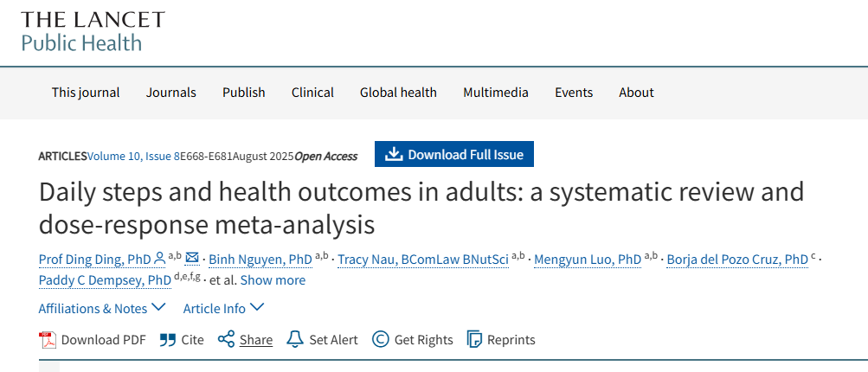This screenshot has height=372, width=868.
Task: Open Paddy C Dempsey author link
Action: pos(105,280)
